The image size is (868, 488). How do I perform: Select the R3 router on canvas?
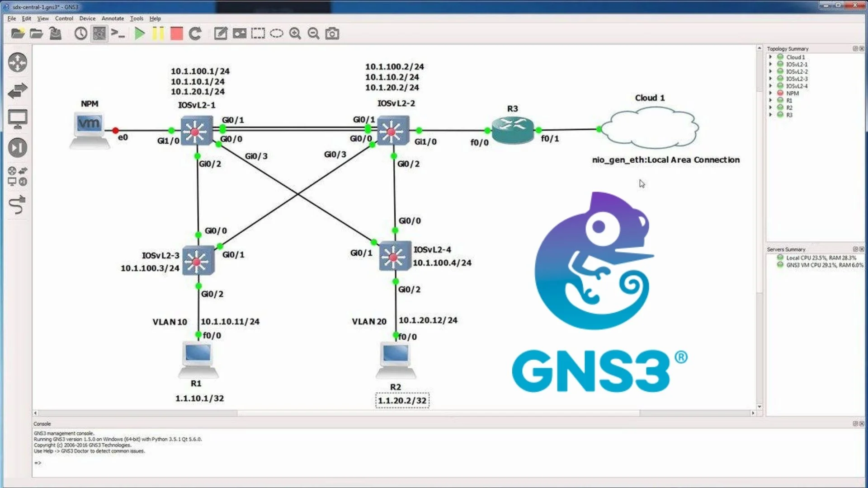pyautogui.click(x=513, y=130)
